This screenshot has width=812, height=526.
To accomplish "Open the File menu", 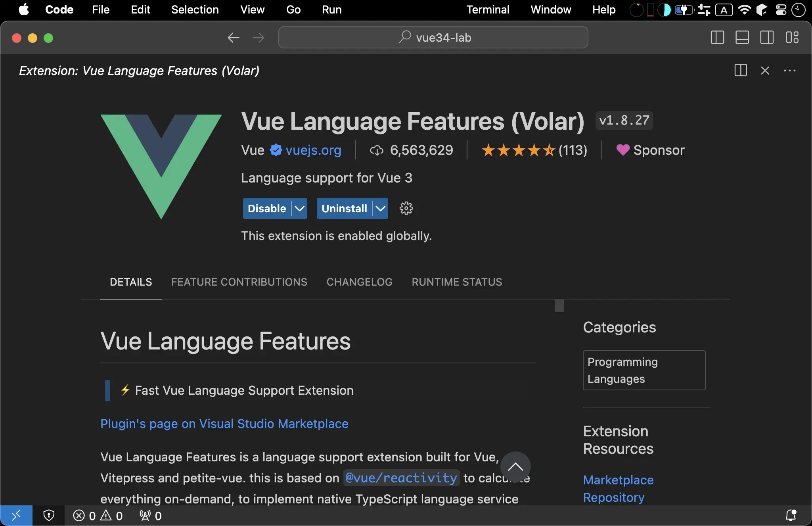I will [x=101, y=10].
